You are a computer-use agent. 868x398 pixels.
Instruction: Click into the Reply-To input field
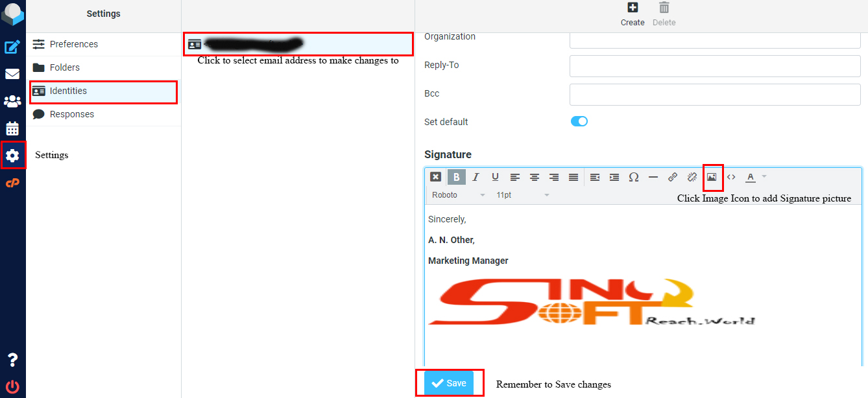click(x=715, y=65)
